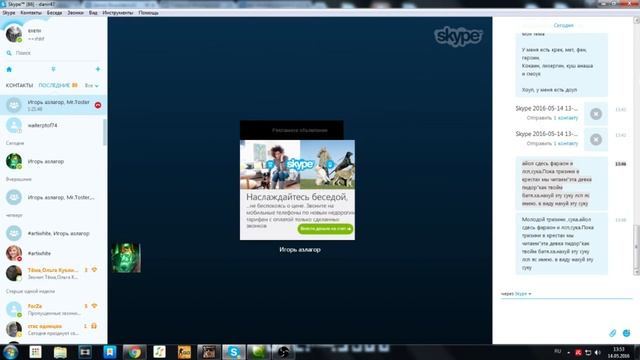Click the Skype ad banner image
The width and height of the screenshot is (640, 360).
(297, 164)
